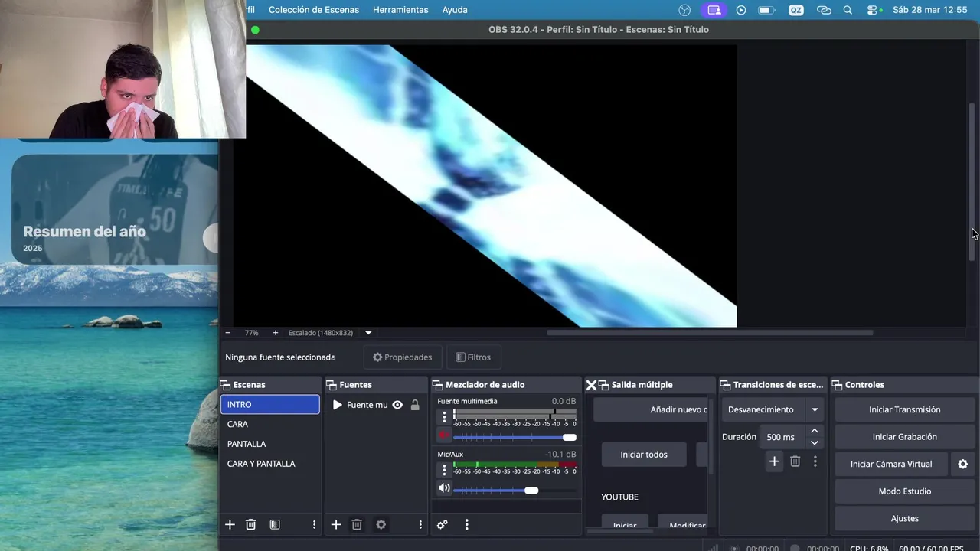Screen dimensions: 980x551
Task: Float the Fuentes dock using header icon
Action: (332, 385)
